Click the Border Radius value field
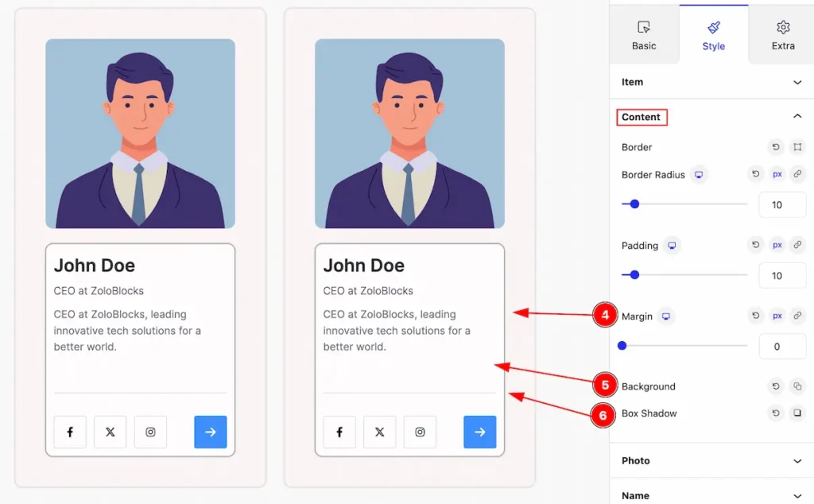Image resolution: width=814 pixels, height=504 pixels. click(782, 204)
